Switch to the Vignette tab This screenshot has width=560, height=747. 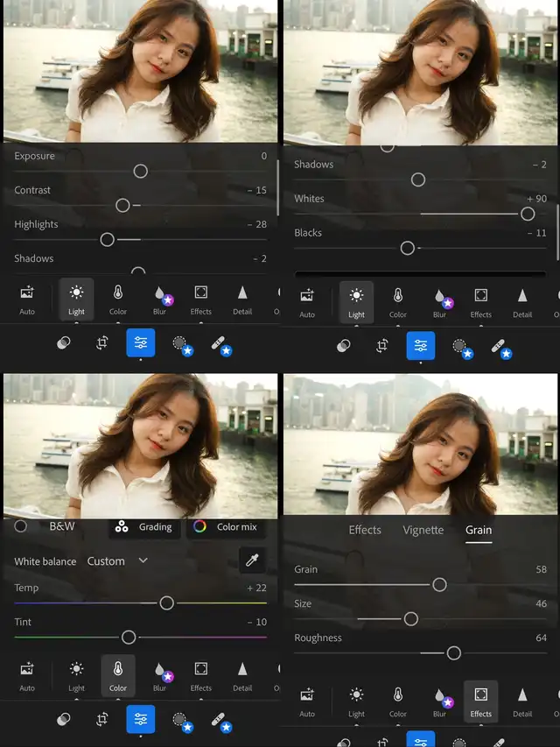pyautogui.click(x=423, y=530)
